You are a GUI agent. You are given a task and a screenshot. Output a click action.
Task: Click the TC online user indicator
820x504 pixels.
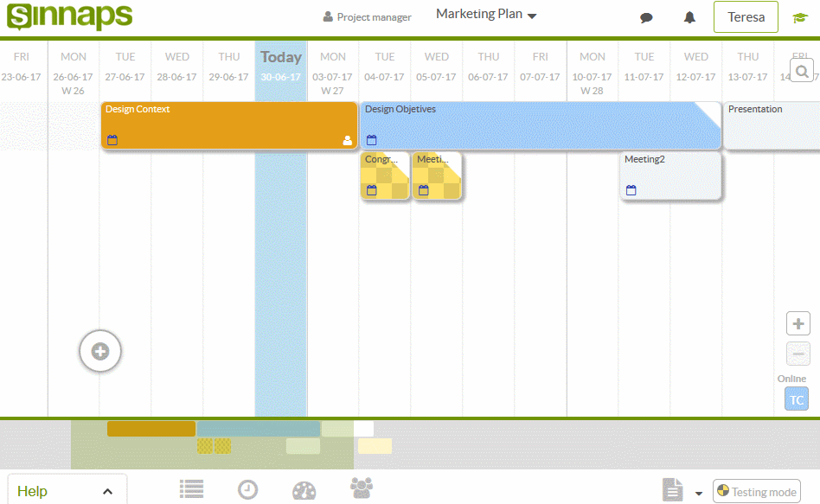point(796,399)
